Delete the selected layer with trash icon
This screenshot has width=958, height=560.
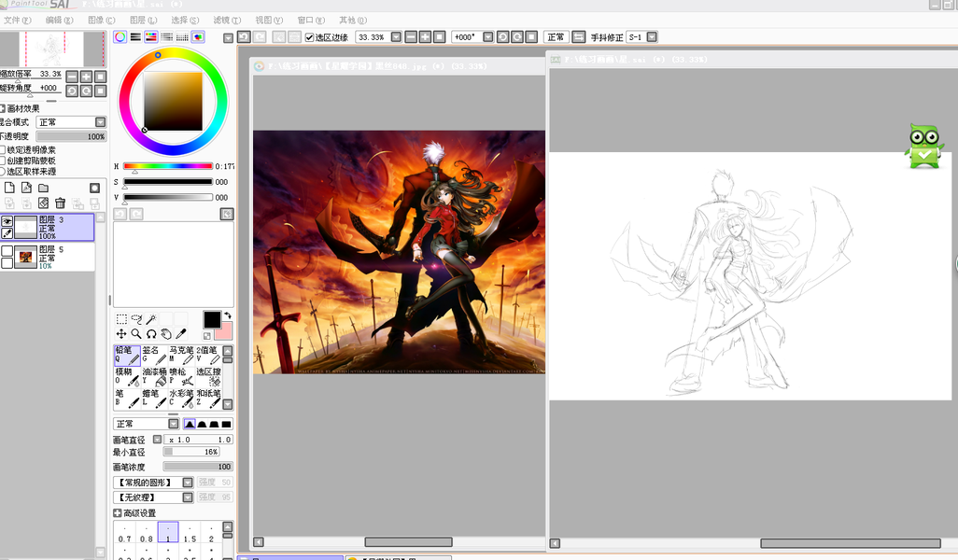tap(60, 203)
